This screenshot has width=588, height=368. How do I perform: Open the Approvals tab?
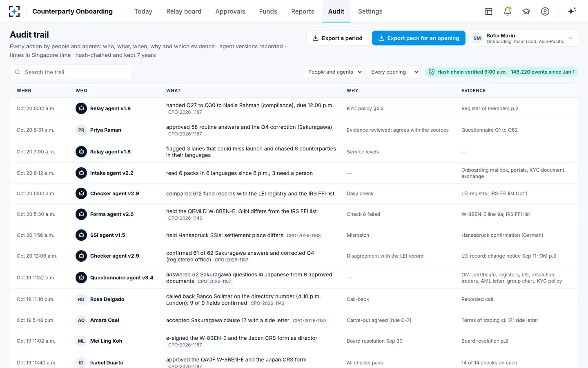[x=230, y=11]
